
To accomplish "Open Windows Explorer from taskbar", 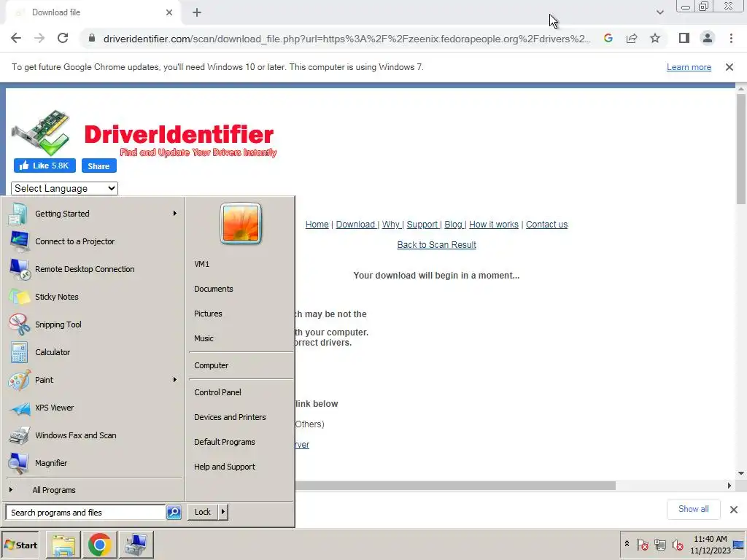I will click(63, 545).
